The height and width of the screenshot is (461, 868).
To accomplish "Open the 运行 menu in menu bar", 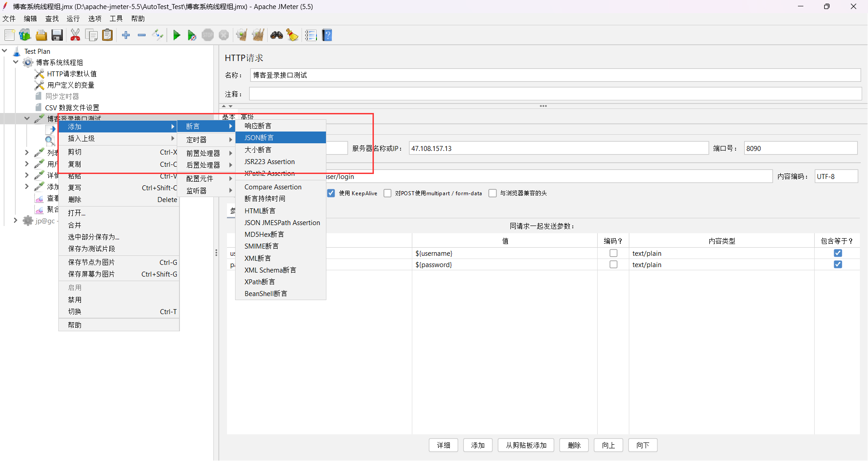I will [x=73, y=19].
